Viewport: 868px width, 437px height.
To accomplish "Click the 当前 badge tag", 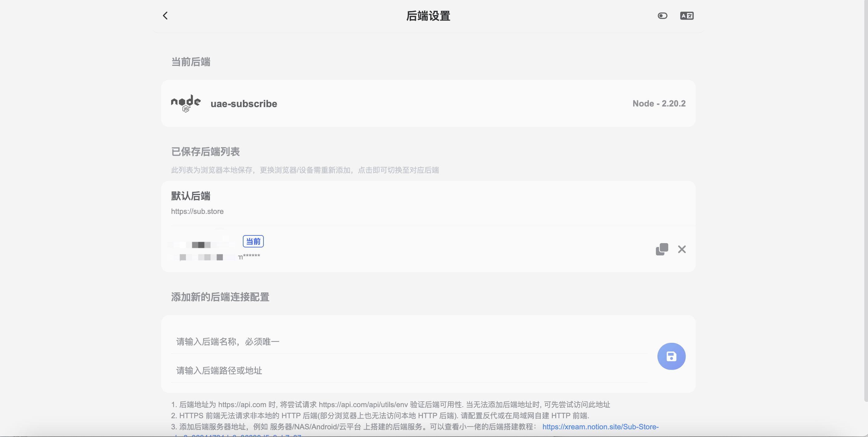I will click(253, 241).
